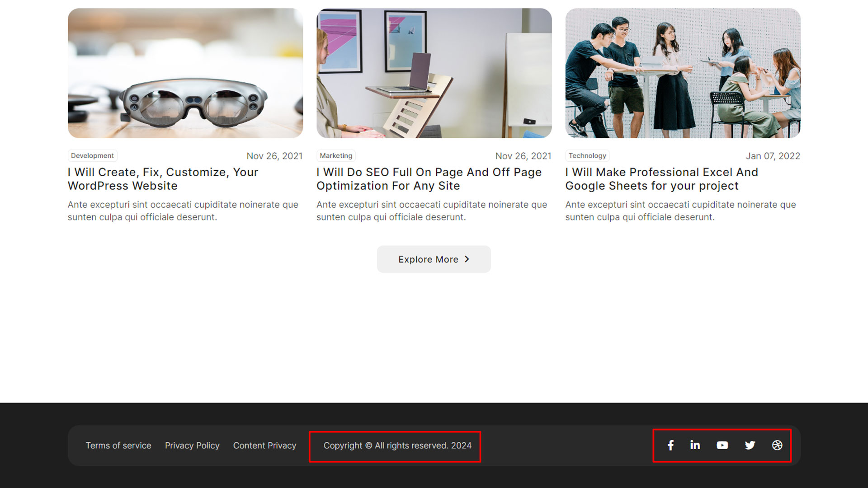Open the Dribbble social icon
The image size is (868, 488).
777,446
